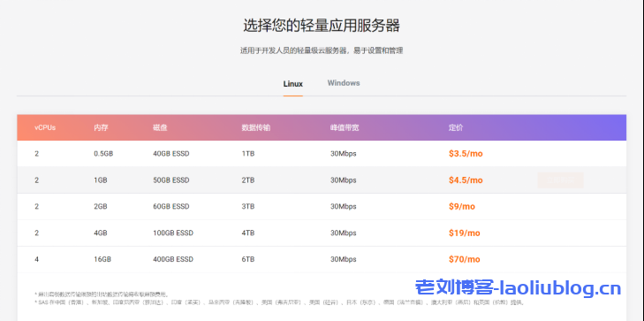This screenshot has height=321, width=644.
Task: Click the 40GB ESSD disk cell
Action: (171, 154)
